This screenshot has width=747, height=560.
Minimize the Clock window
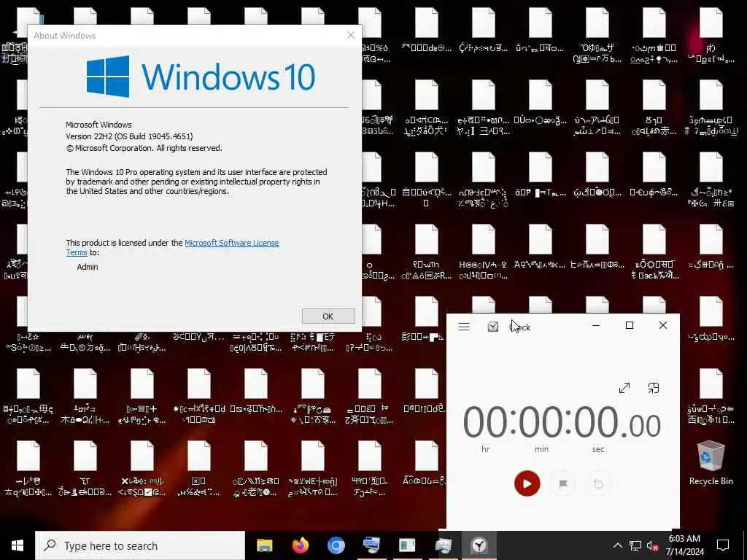tap(596, 326)
